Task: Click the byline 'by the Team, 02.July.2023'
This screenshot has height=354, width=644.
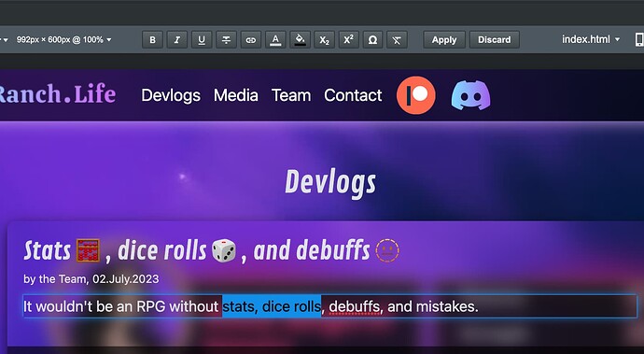Action: (91, 279)
